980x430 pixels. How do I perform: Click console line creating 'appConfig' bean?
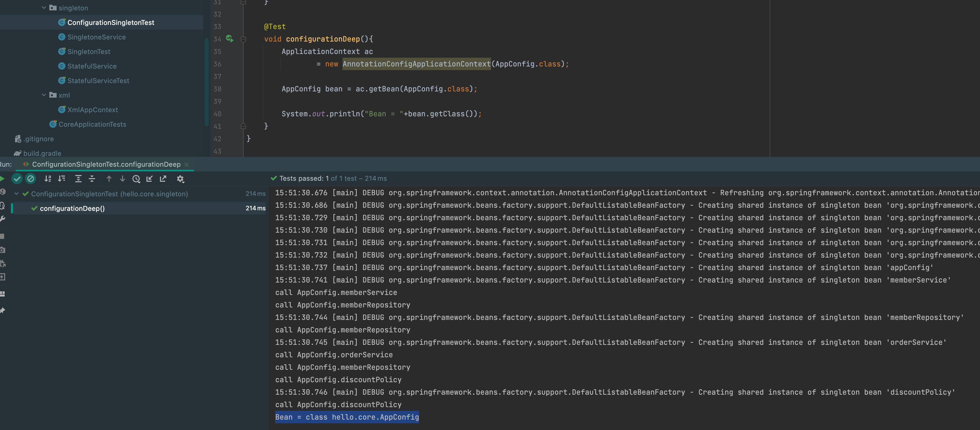604,267
